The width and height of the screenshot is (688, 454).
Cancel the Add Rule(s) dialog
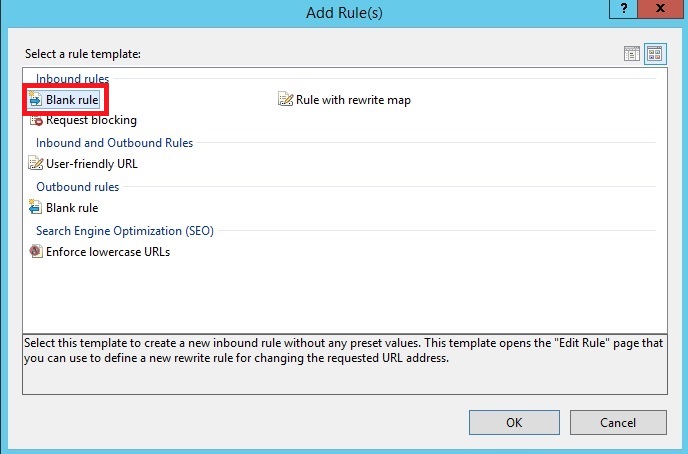[618, 422]
